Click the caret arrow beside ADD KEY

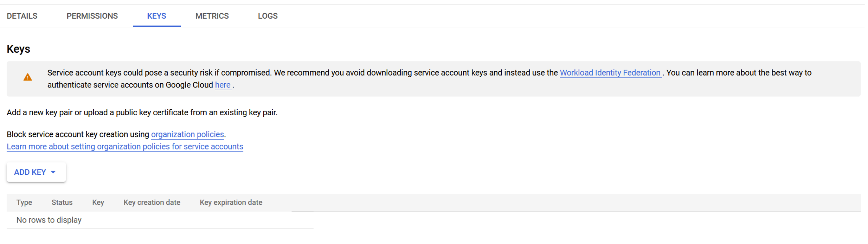click(53, 172)
